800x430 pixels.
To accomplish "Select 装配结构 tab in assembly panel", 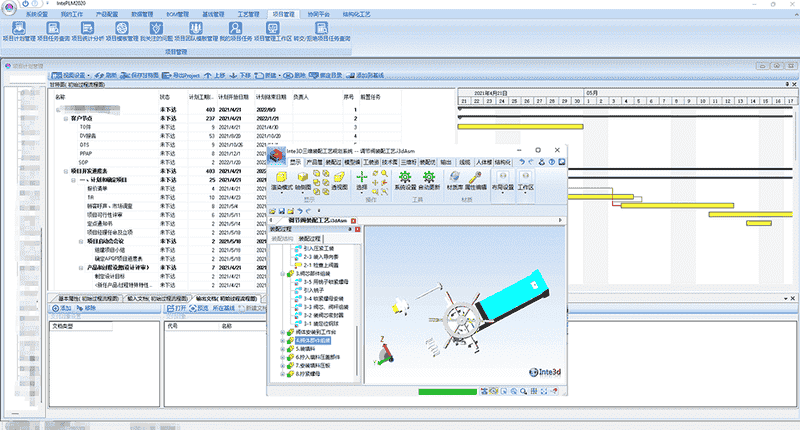I will point(282,239).
